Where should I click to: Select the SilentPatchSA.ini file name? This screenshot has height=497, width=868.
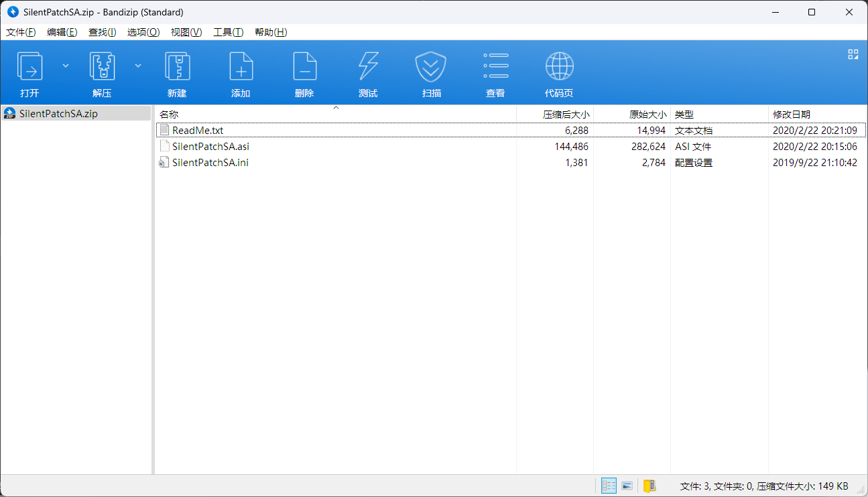[x=210, y=162]
